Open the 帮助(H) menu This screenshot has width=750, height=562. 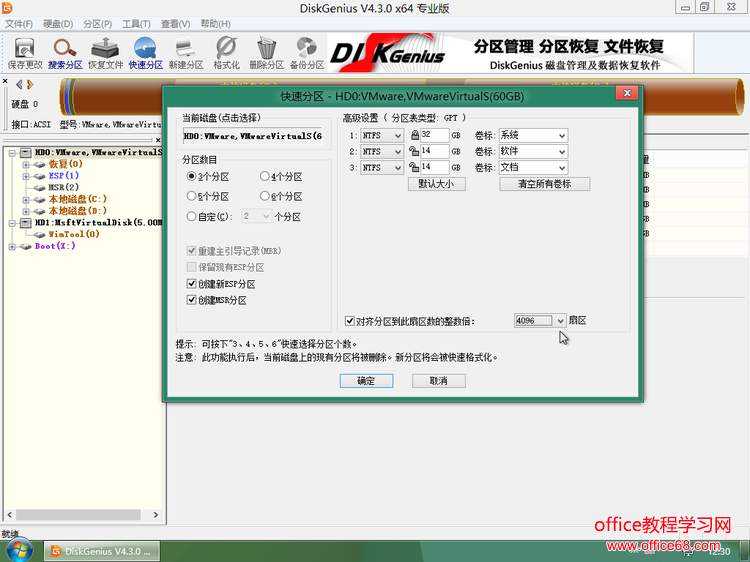pos(215,24)
